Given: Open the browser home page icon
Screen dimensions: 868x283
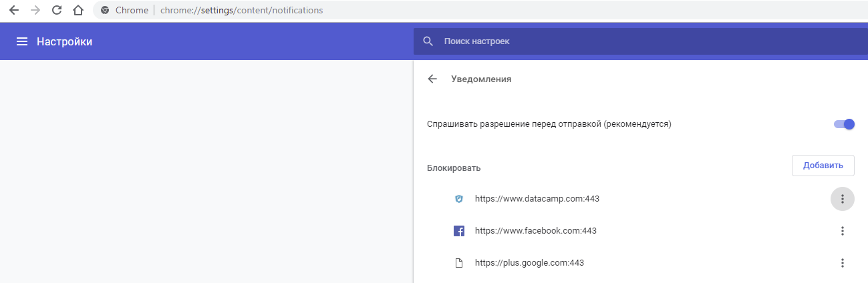Looking at the screenshot, I should click(x=78, y=10).
